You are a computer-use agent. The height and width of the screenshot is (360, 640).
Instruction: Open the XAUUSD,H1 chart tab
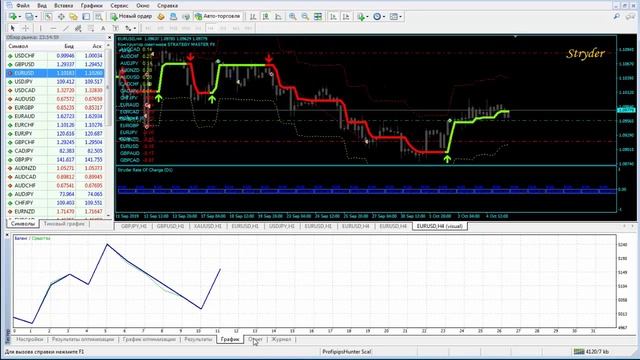click(x=207, y=226)
